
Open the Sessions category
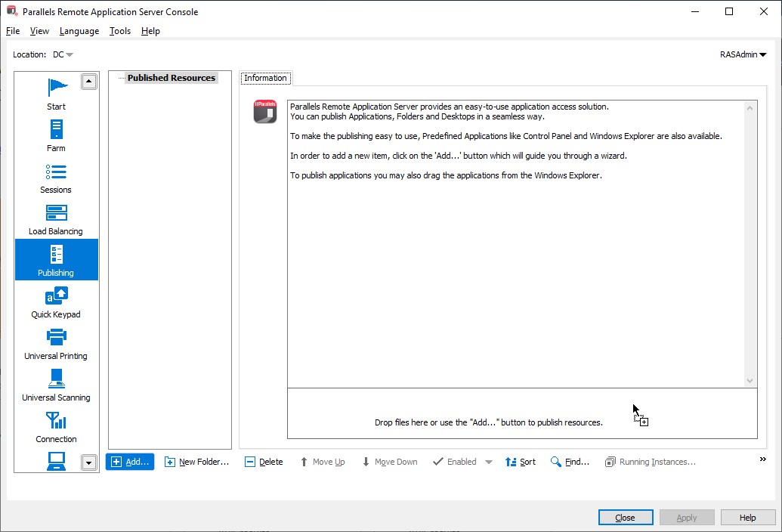pos(57,178)
